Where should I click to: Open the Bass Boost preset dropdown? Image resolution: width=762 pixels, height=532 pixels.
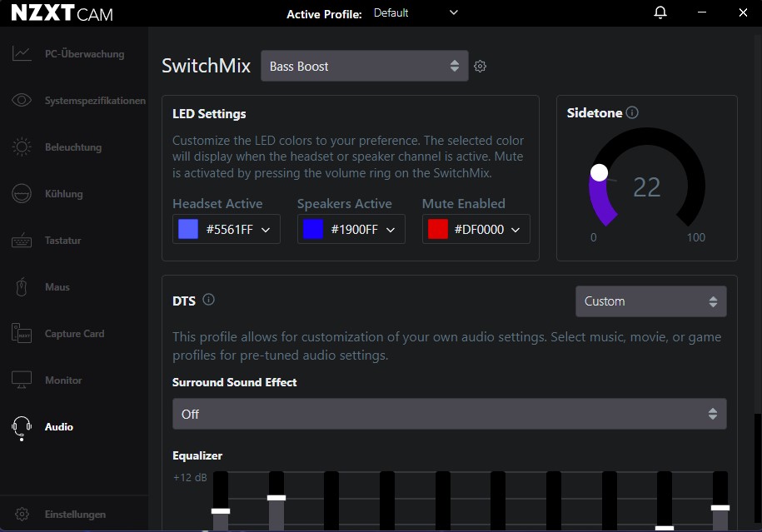tap(365, 66)
